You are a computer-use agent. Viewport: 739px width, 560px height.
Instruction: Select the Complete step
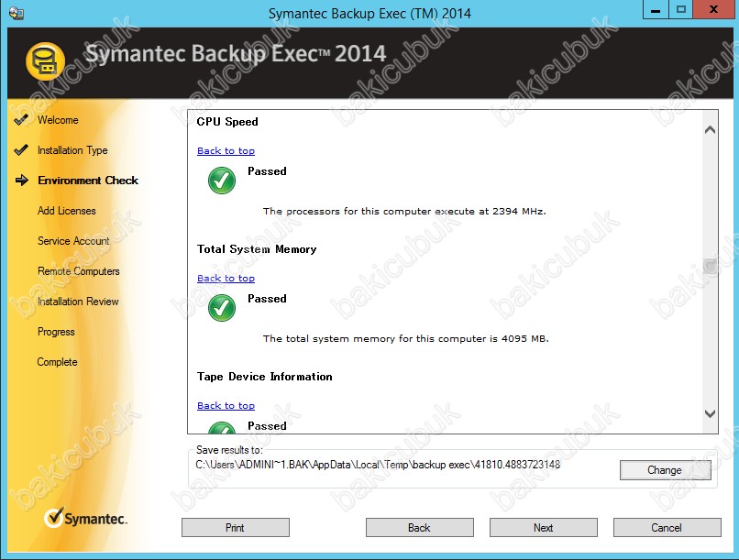(x=58, y=362)
